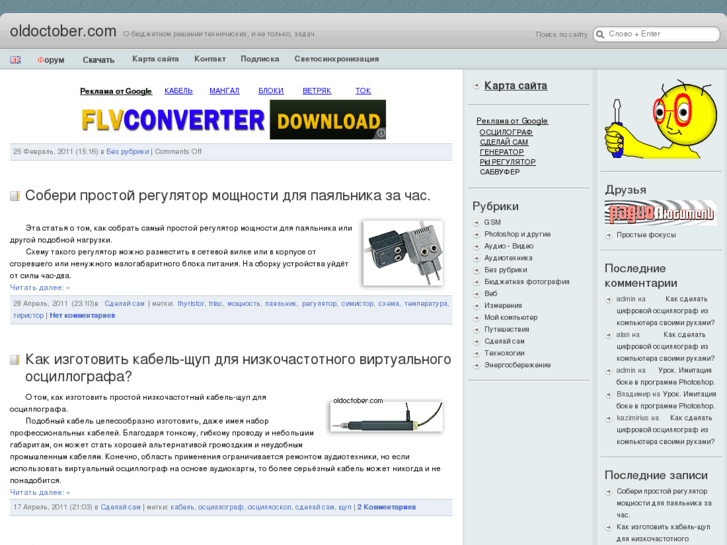The image size is (727, 545).
Task: Click the DOWNLOAD ad banner button
Action: click(328, 120)
